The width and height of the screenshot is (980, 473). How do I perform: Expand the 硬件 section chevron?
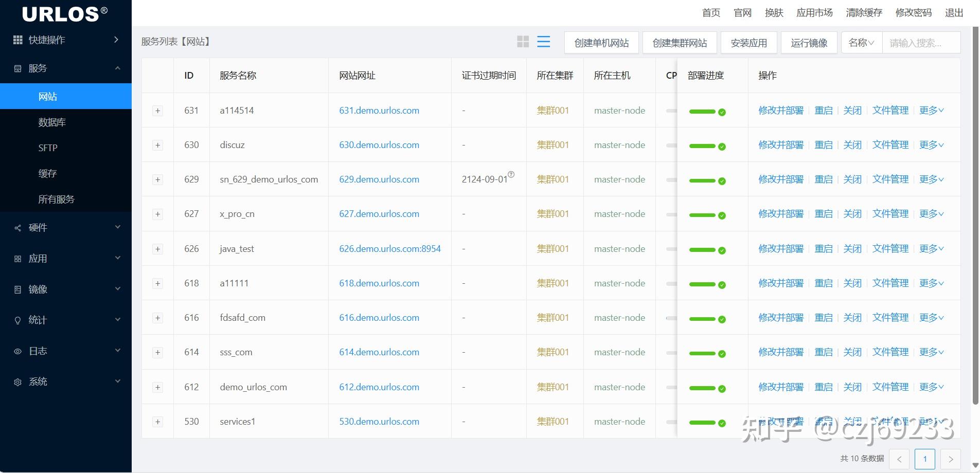tap(118, 227)
